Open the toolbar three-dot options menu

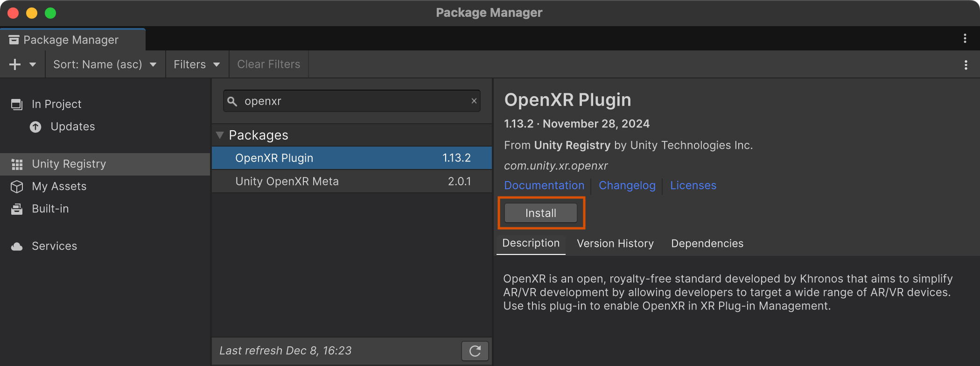(966, 65)
